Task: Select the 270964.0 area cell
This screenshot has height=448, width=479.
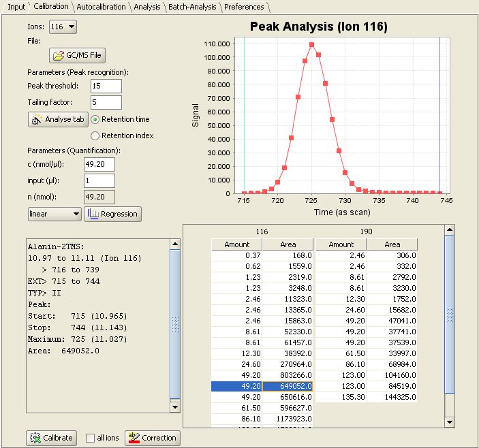Action: (x=288, y=365)
